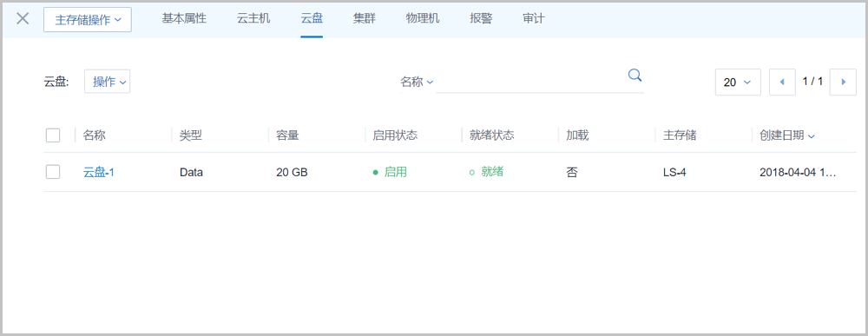Click the magnifier search icon

point(635,75)
